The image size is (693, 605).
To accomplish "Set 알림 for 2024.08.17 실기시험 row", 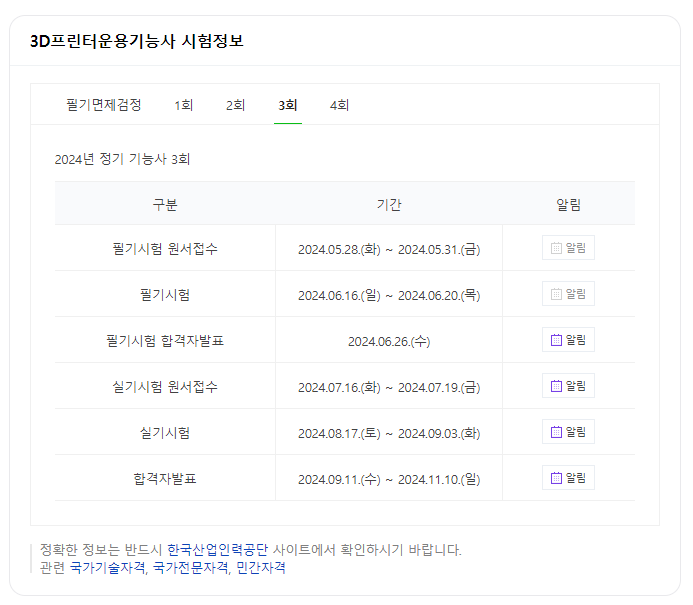I will click(568, 432).
